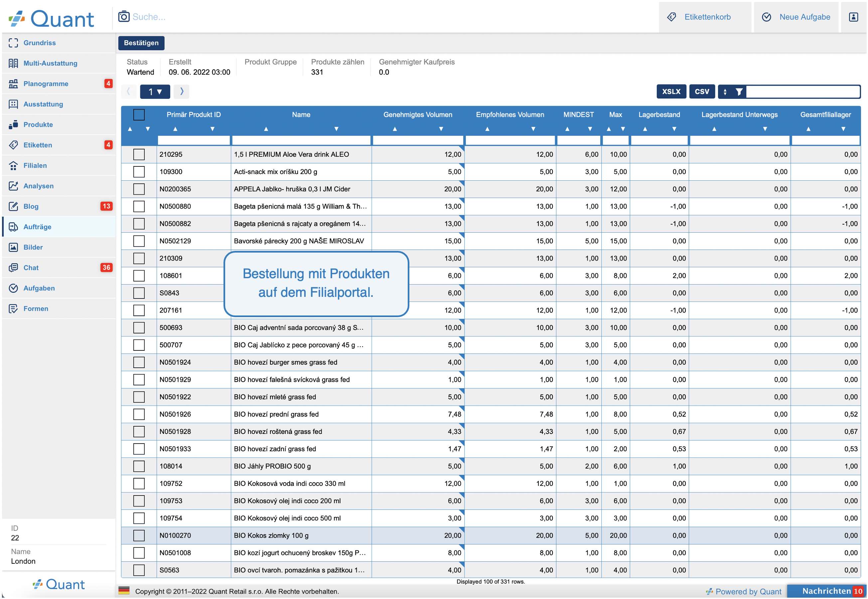Open the page number 1 dropdown
This screenshot has width=868, height=599.
coord(155,92)
